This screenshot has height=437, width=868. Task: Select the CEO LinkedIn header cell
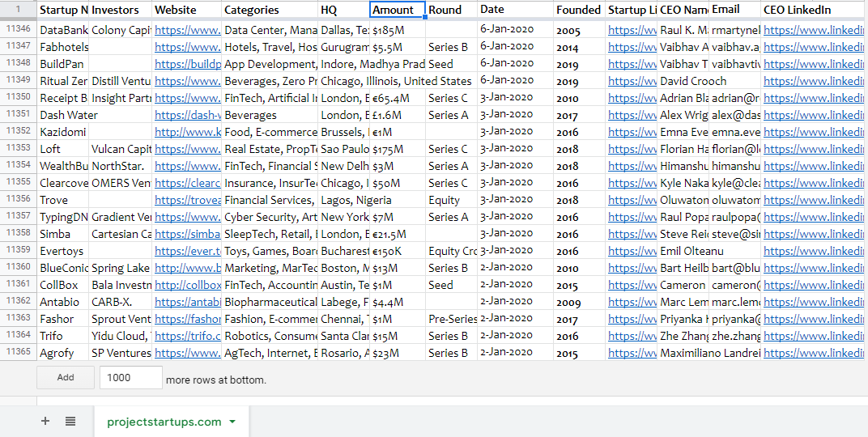pos(815,10)
